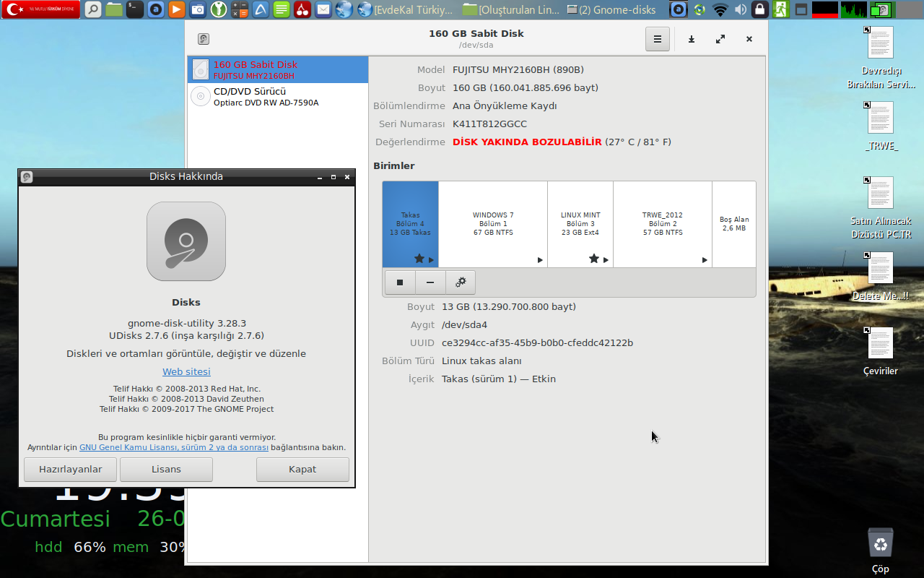This screenshot has height=578, width=924.
Task: Click the Kapat button
Action: [x=302, y=469]
